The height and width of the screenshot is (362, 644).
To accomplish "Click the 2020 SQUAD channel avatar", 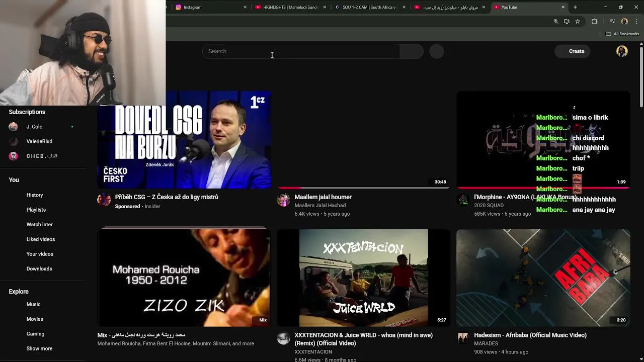I will (463, 200).
